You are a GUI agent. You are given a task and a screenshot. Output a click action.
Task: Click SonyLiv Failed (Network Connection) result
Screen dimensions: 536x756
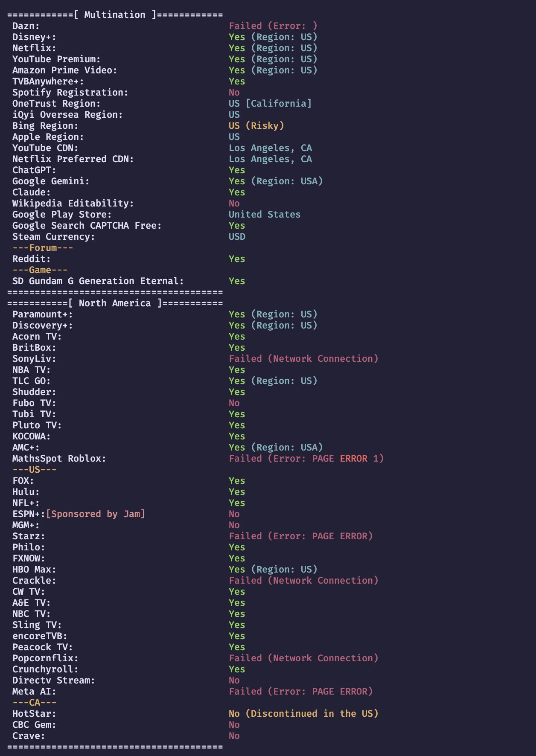pyautogui.click(x=303, y=359)
